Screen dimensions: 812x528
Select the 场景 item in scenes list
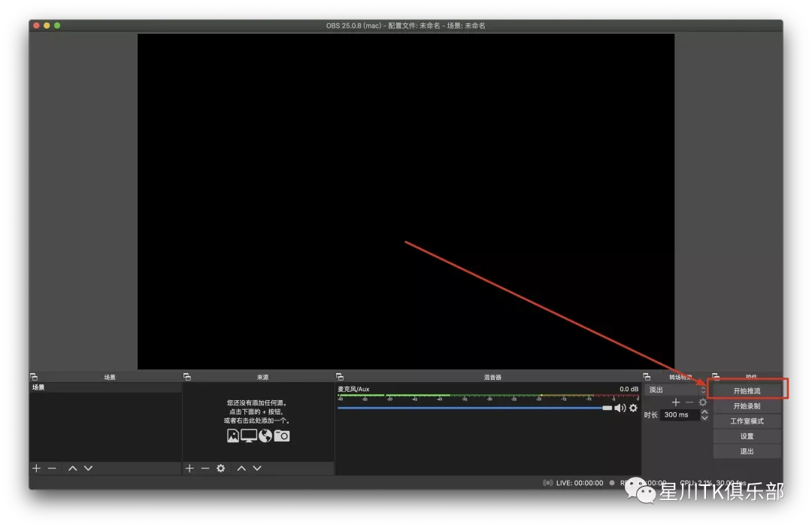tap(105, 387)
